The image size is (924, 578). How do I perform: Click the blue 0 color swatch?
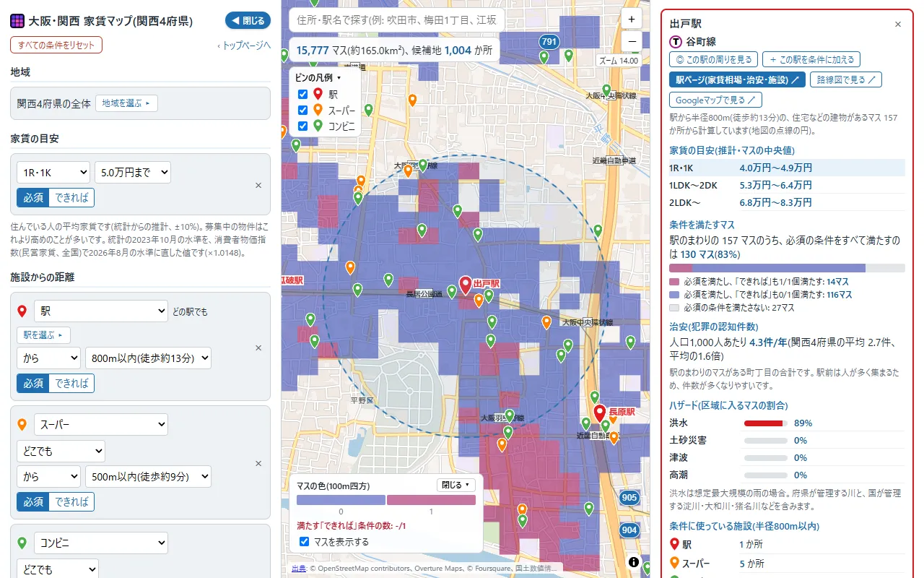(x=341, y=500)
